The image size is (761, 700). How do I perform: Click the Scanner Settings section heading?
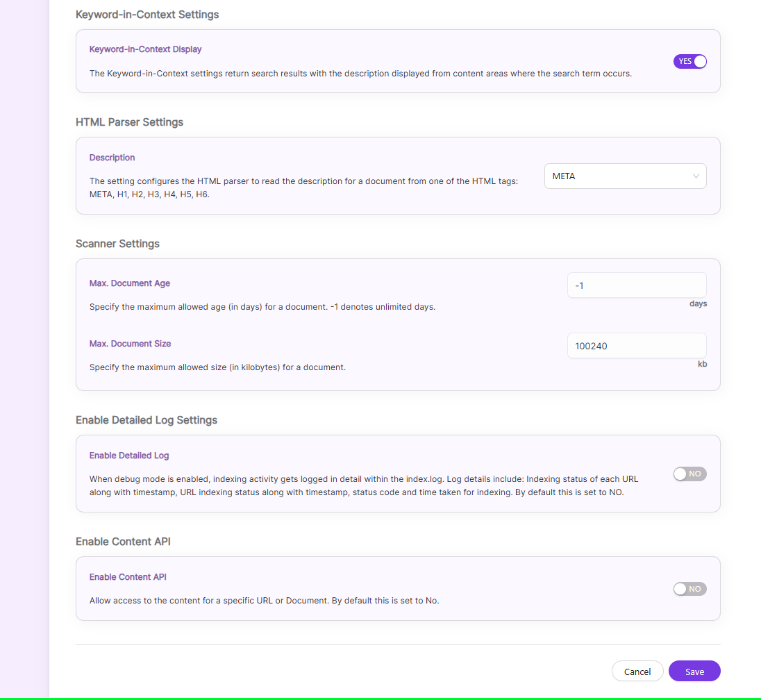117,244
